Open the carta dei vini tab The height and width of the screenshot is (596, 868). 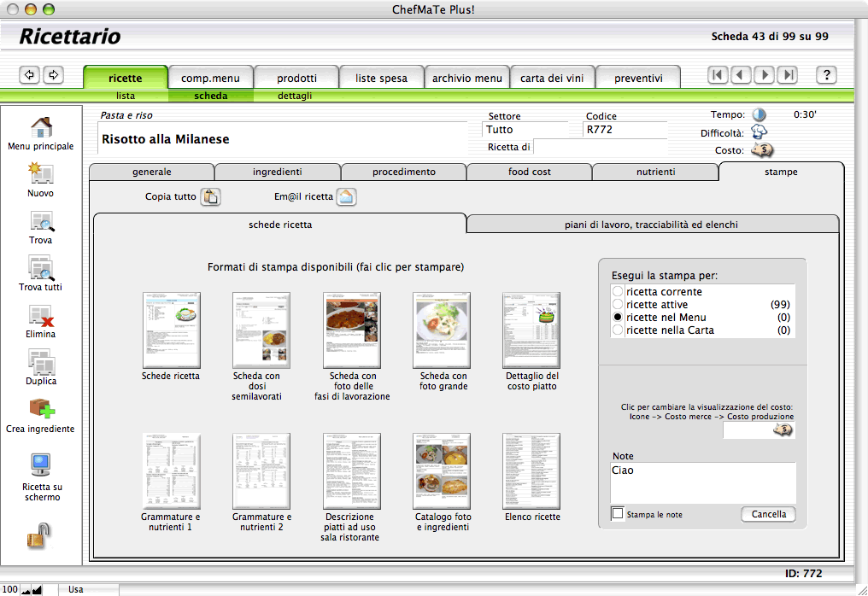coord(552,78)
